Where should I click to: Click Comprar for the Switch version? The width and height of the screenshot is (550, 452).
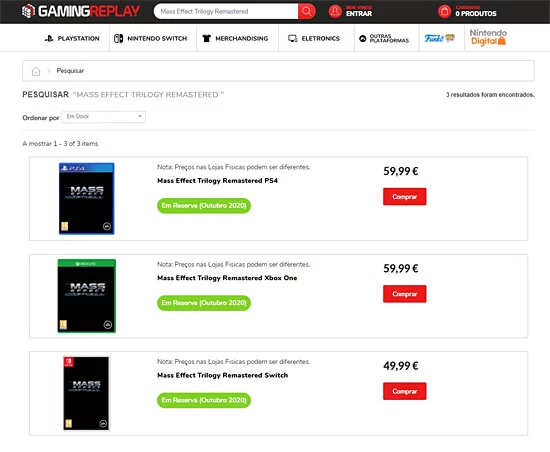(x=404, y=391)
